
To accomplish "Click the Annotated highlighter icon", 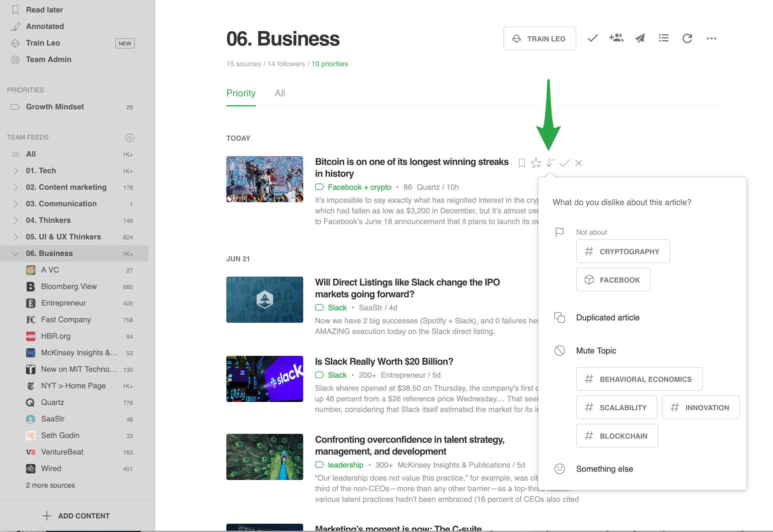I will click(x=15, y=26).
